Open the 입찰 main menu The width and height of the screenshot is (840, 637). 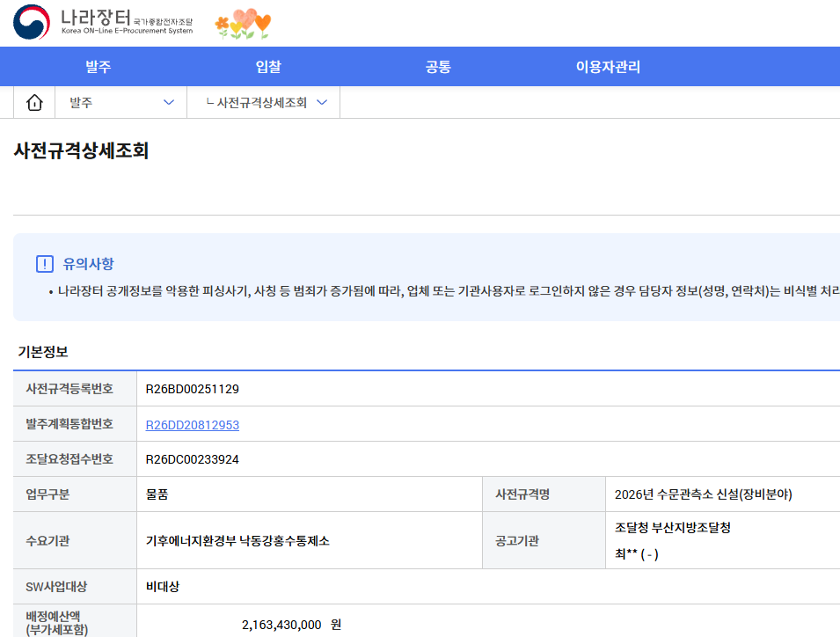pyautogui.click(x=268, y=67)
